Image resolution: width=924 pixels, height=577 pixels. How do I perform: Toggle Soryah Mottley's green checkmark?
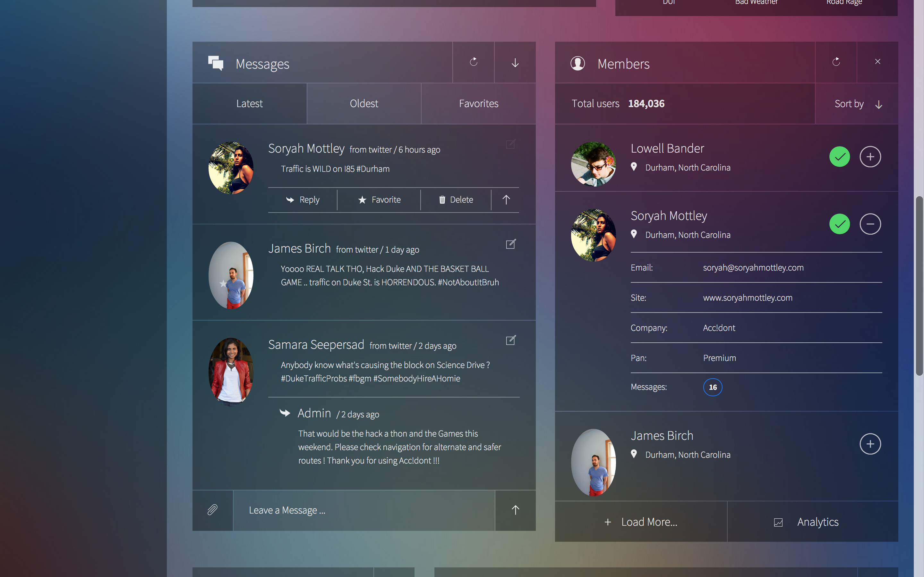839,224
